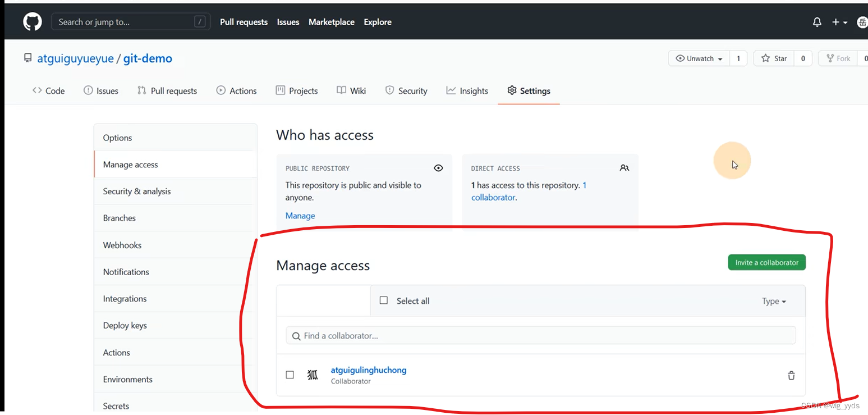This screenshot has height=415, width=868.
Task: Open Explore in top navigation
Action: click(378, 22)
